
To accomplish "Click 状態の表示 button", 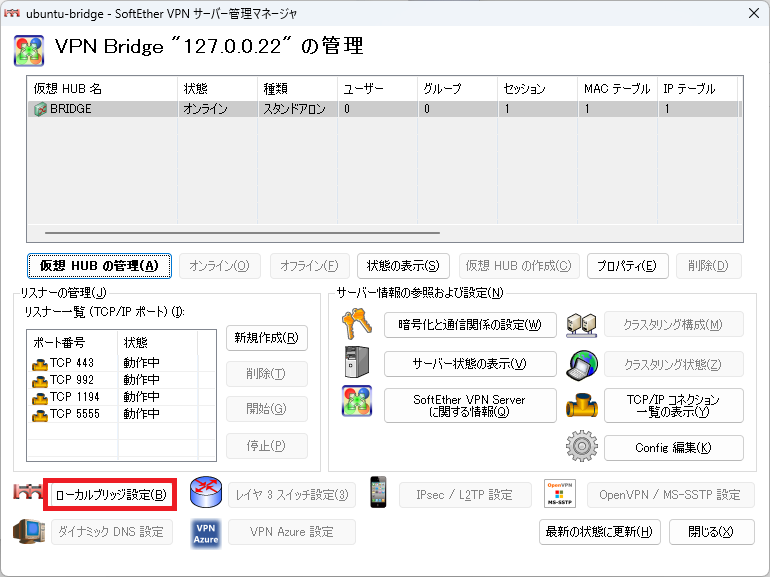I will tap(402, 265).
